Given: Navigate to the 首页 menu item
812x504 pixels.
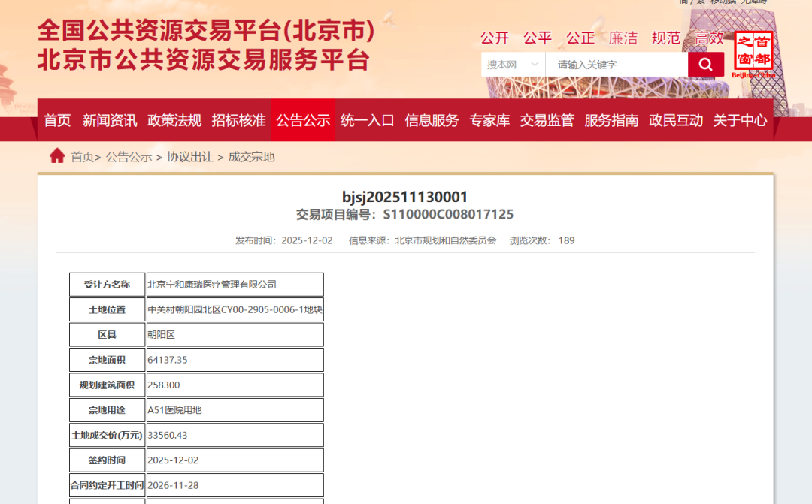Looking at the screenshot, I should (x=57, y=120).
